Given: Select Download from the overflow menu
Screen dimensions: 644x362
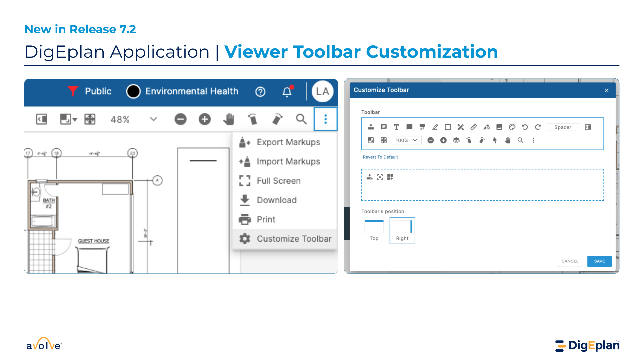Looking at the screenshot, I should coord(285,200).
